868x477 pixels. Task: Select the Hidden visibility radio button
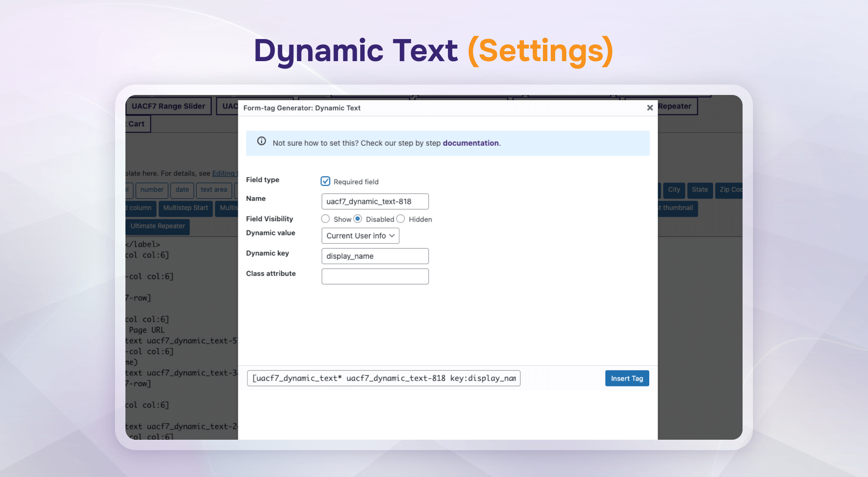point(401,219)
